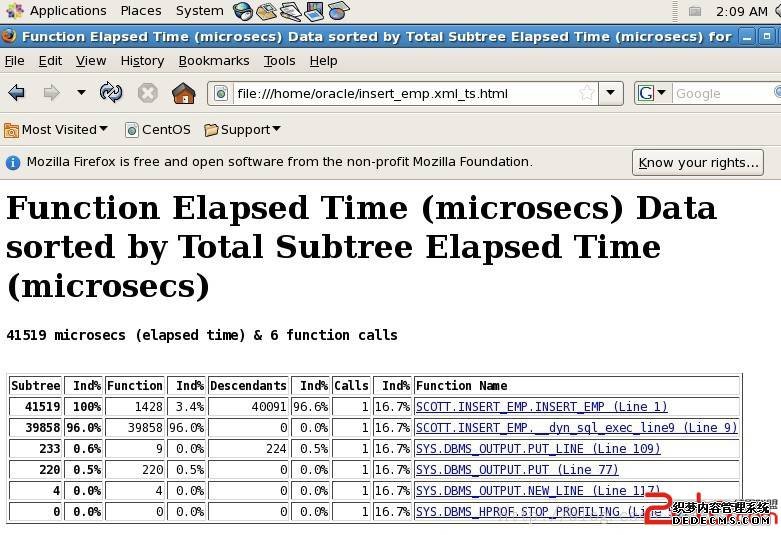
Task: Click the Know your rights button
Action: pos(698,162)
